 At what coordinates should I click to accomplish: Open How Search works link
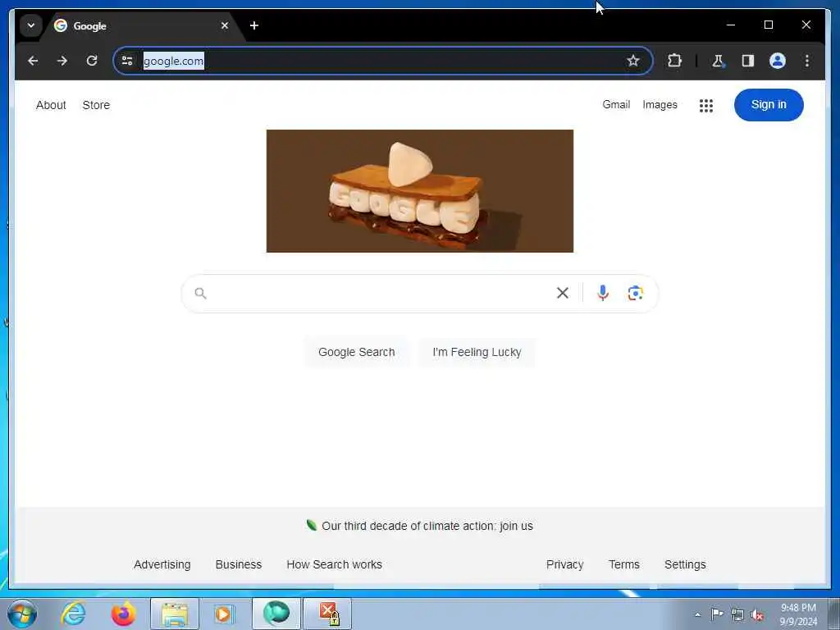(x=335, y=564)
